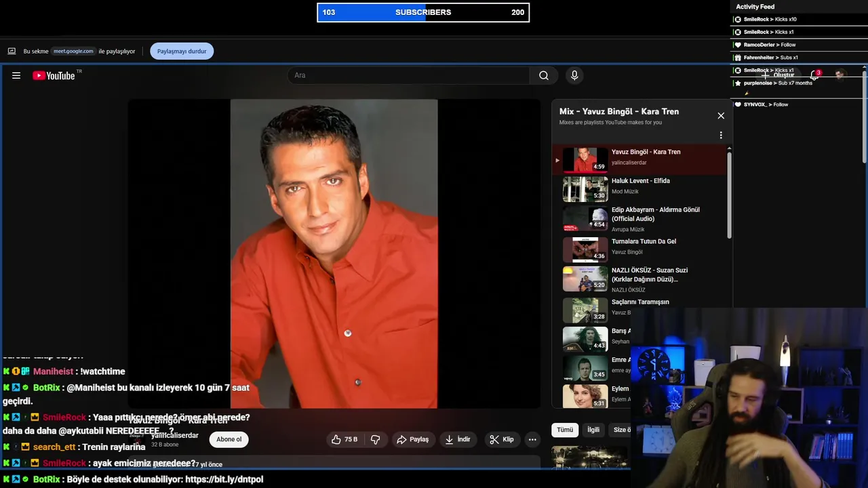
Task: Play Haluk Levent - Elfida from playlist
Action: (639, 189)
